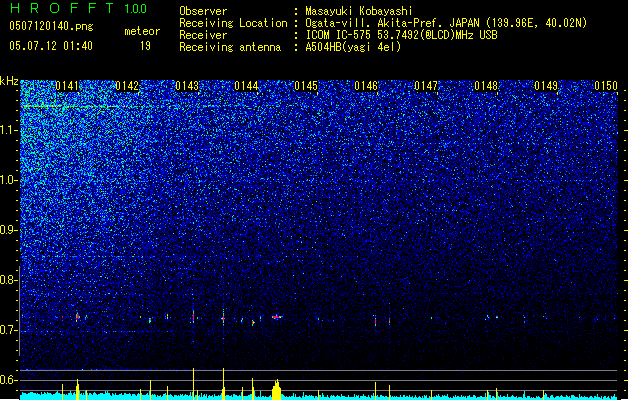Click the 1.1 kHz frequency axis label

8,130
